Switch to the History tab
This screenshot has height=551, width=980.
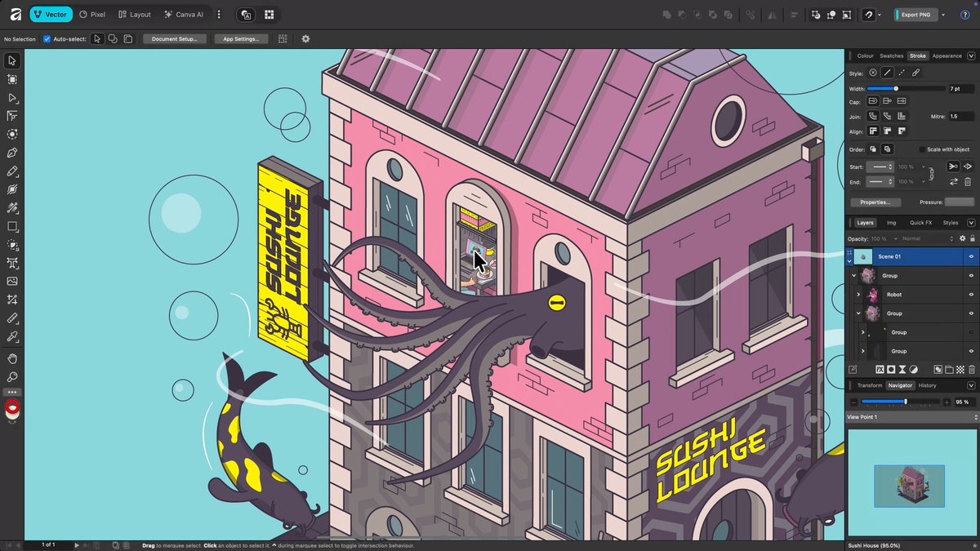point(927,385)
